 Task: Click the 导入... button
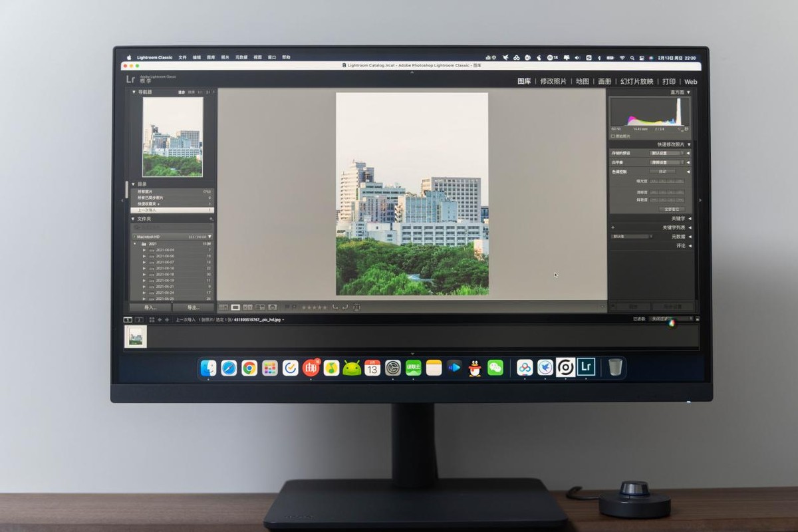pos(150,308)
